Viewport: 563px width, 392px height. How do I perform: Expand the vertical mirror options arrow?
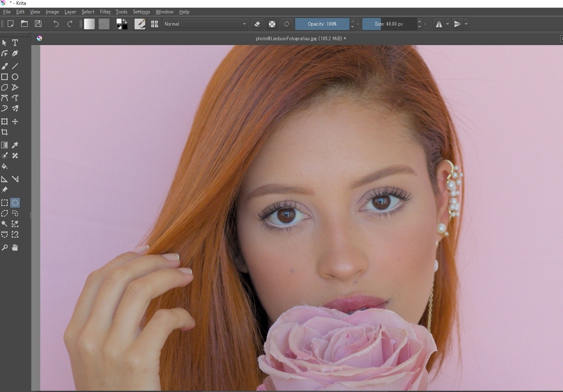point(466,24)
